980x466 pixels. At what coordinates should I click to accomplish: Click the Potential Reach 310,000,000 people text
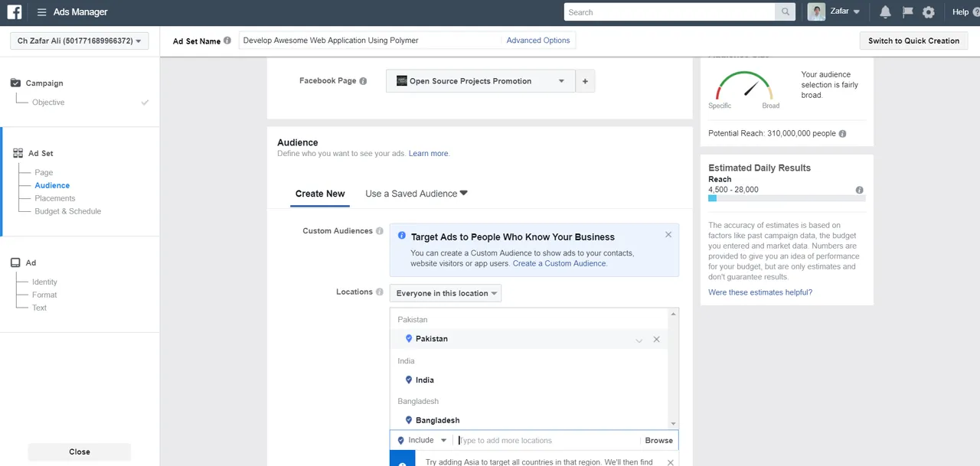772,133
